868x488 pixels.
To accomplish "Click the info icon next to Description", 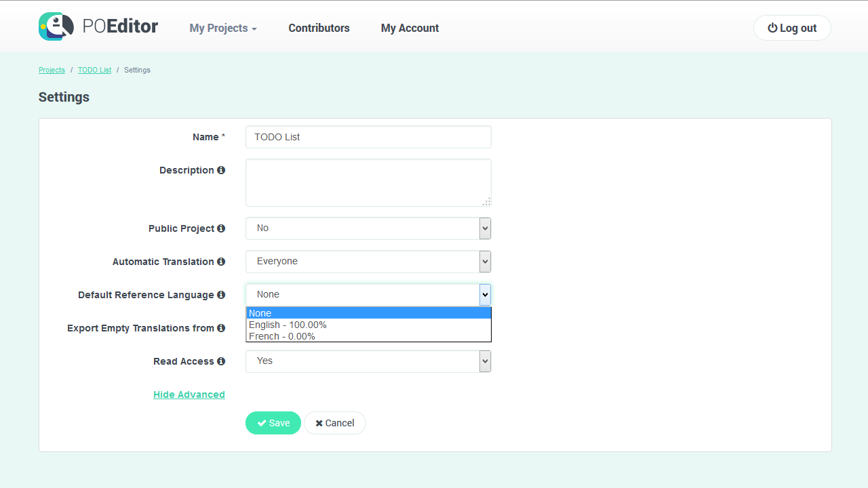I will pyautogui.click(x=222, y=170).
